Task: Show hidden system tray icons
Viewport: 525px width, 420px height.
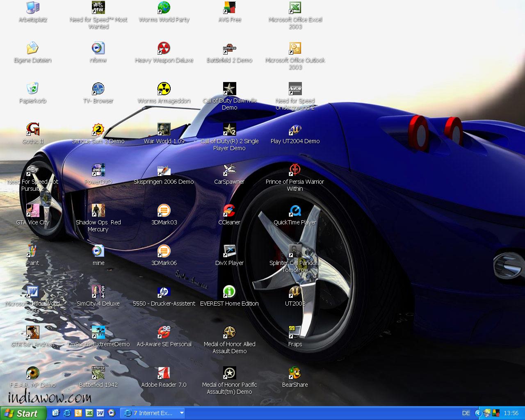Action: click(478, 413)
